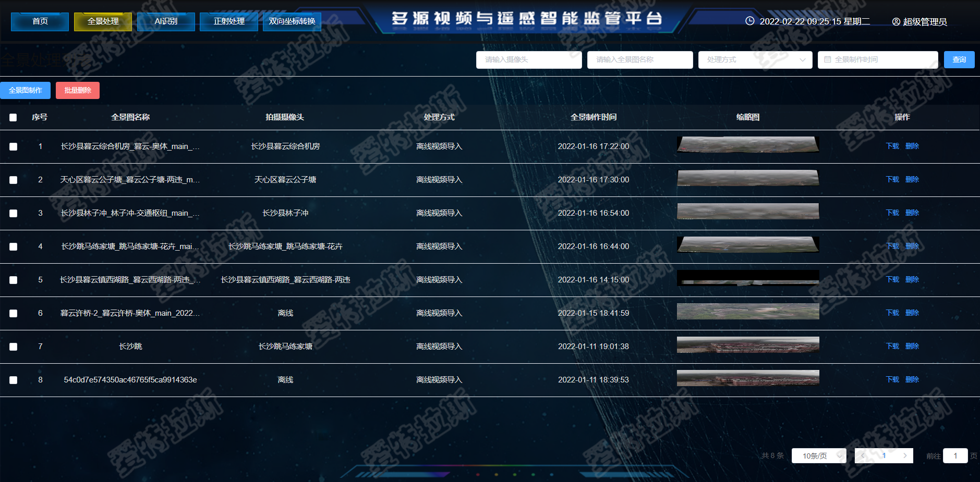Click the clock icon beside the date
The image size is (980, 482).
[x=749, y=21]
